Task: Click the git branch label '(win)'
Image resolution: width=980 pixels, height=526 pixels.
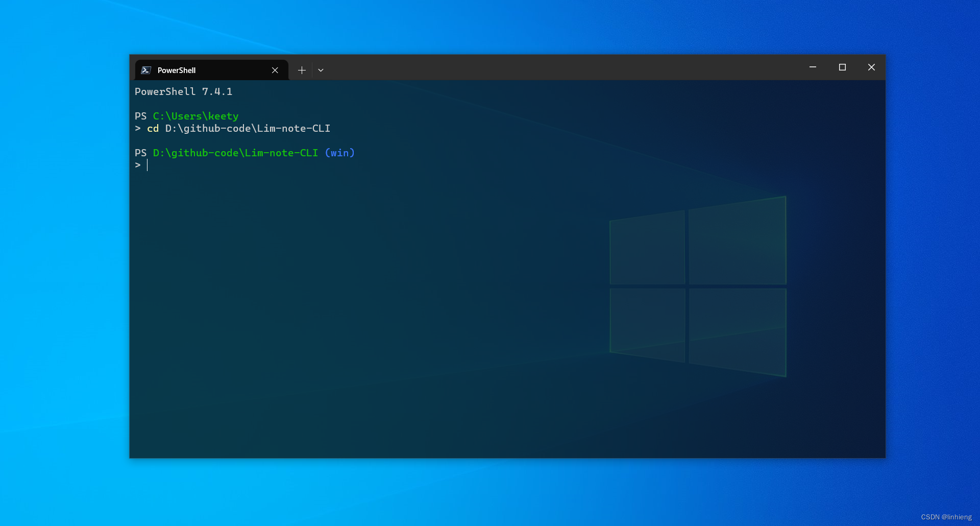Action: click(339, 153)
